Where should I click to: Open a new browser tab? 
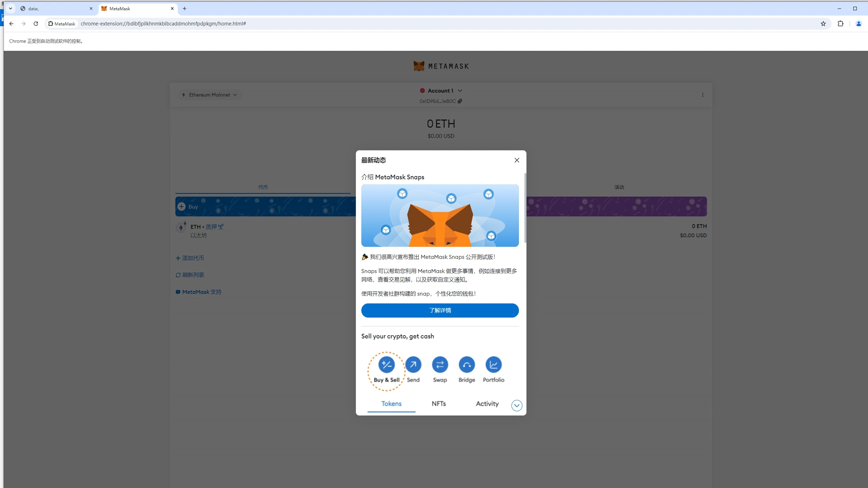tap(184, 9)
